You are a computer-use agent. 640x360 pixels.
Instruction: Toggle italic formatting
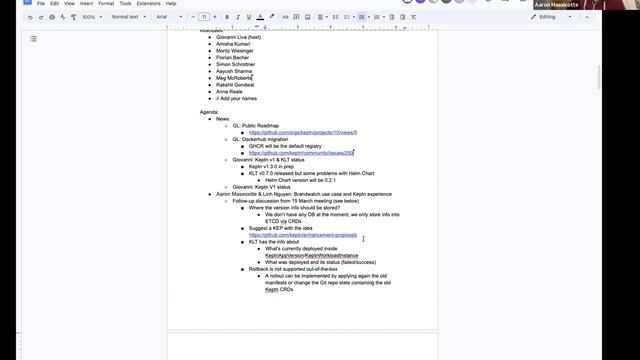(x=238, y=17)
